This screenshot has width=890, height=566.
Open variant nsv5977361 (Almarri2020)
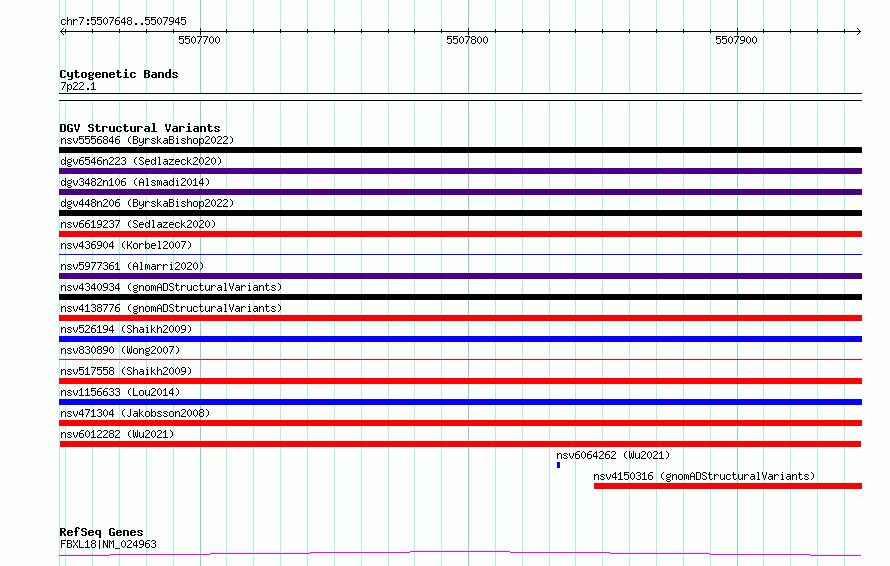132,266
